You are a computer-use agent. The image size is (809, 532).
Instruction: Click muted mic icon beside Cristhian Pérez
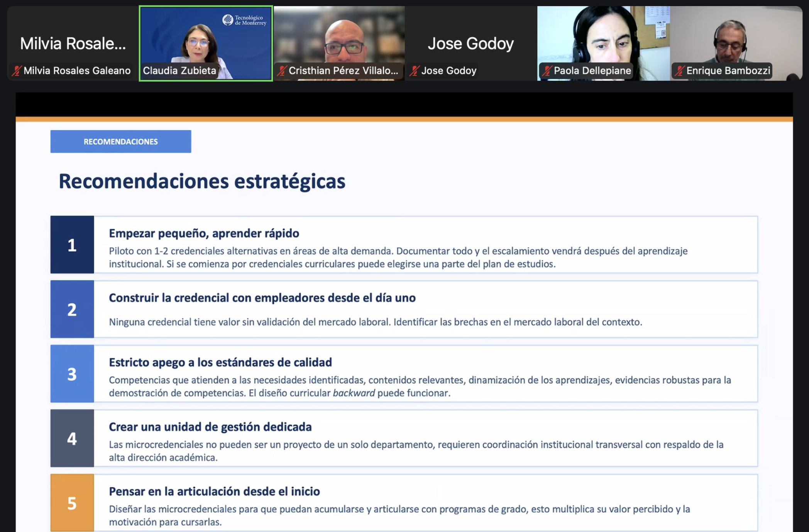pos(282,71)
